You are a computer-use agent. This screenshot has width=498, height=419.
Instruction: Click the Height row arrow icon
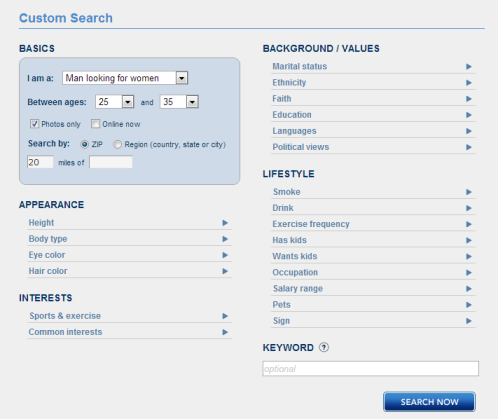click(225, 223)
